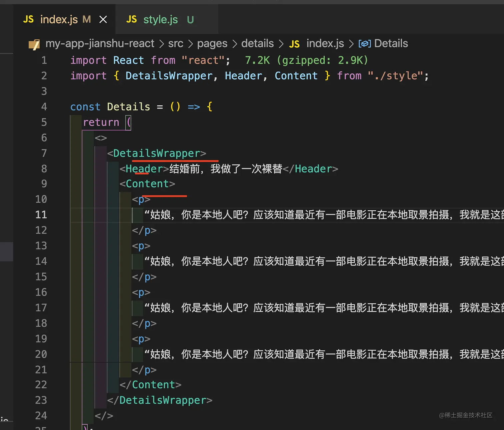Click closing p tag on line 21
504x430 pixels.
point(144,370)
